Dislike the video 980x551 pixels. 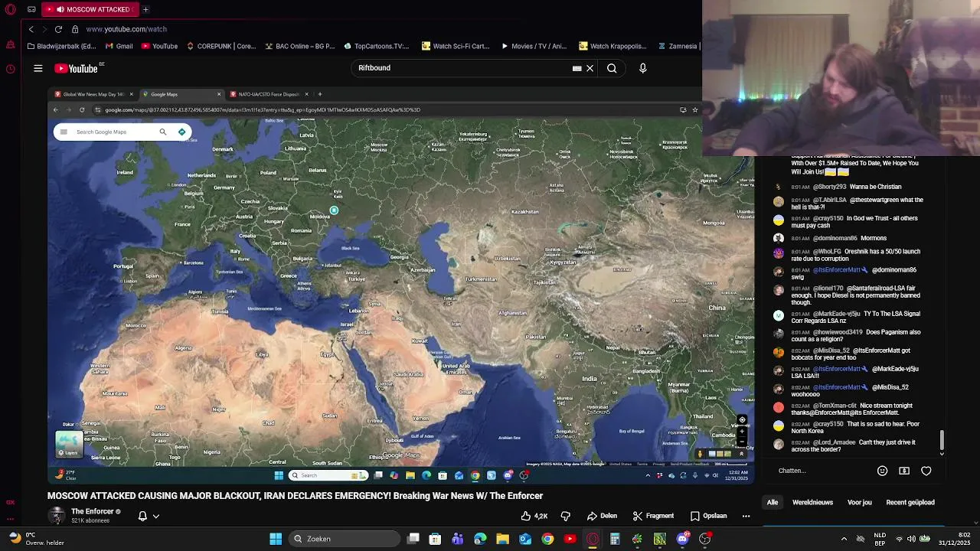point(566,516)
